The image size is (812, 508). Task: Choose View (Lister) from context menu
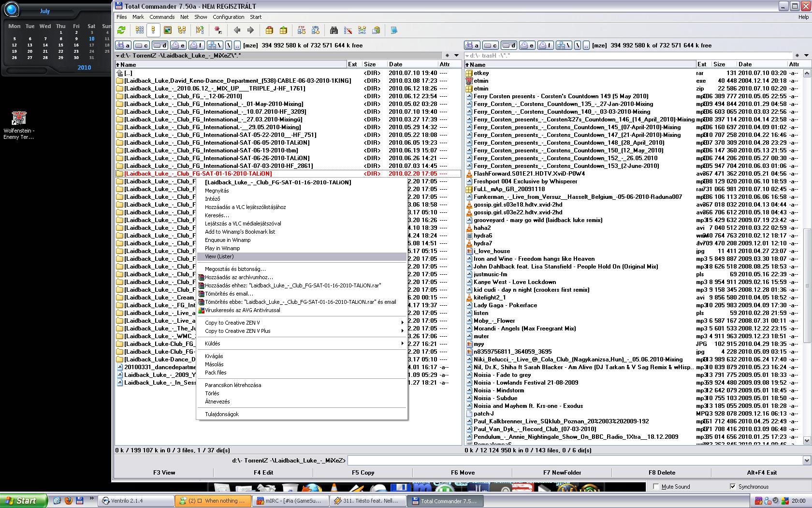coord(219,256)
